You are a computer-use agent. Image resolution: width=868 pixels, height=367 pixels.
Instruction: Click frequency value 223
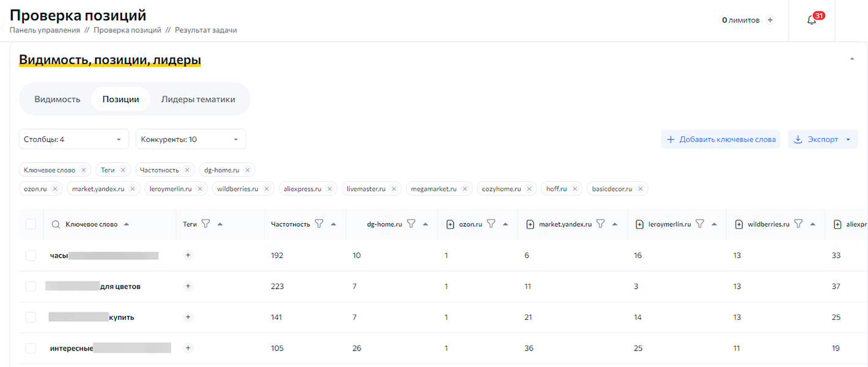point(278,286)
